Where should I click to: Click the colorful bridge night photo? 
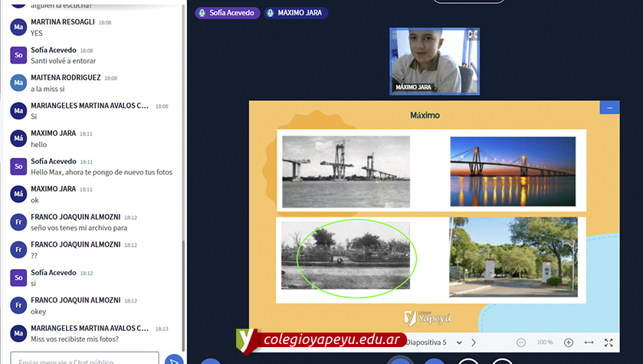(x=512, y=172)
